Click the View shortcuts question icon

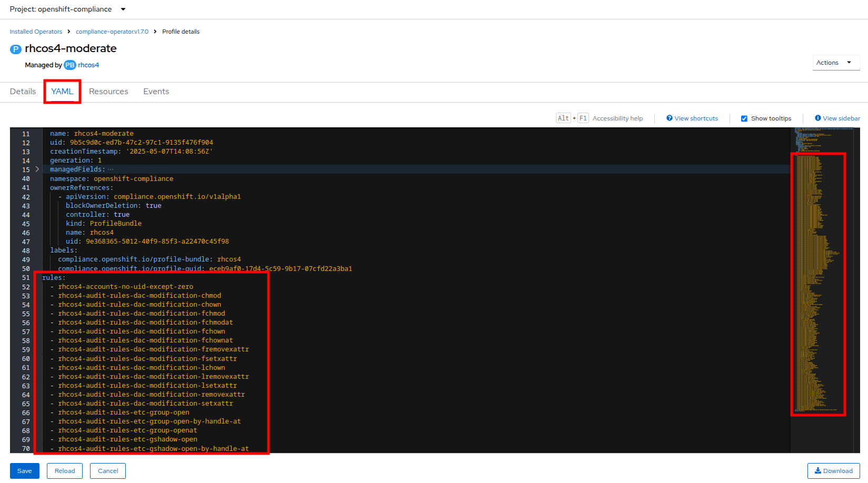(670, 118)
